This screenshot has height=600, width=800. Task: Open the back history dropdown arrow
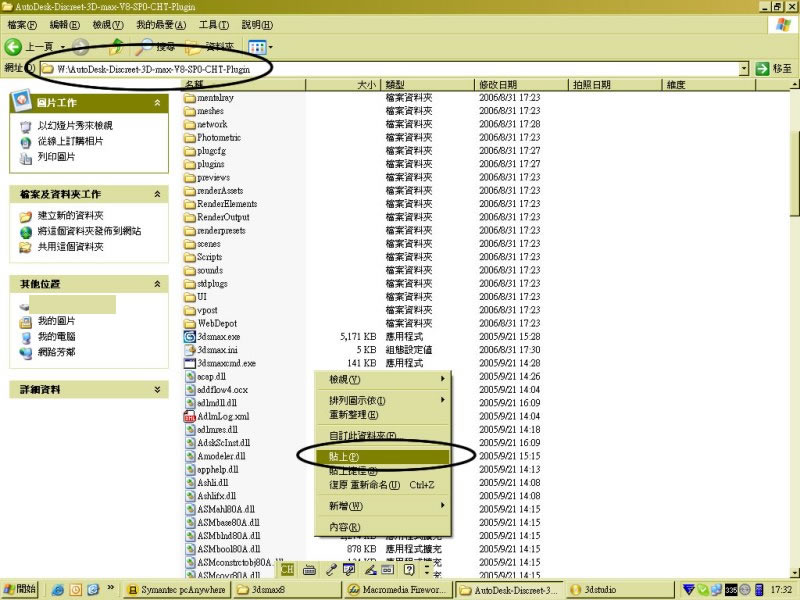pyautogui.click(x=63, y=47)
